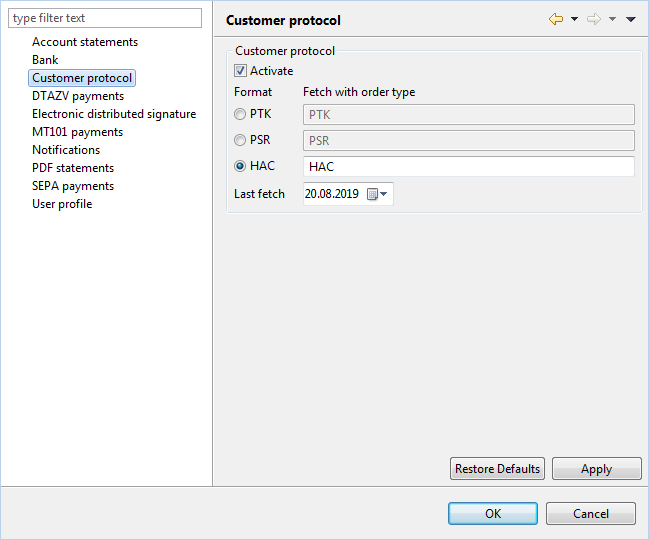Click into the HAC order type field
The image size is (649, 540).
(469, 166)
